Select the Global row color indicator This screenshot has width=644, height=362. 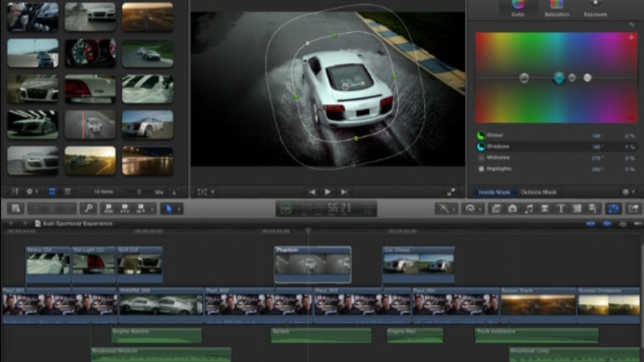[481, 135]
